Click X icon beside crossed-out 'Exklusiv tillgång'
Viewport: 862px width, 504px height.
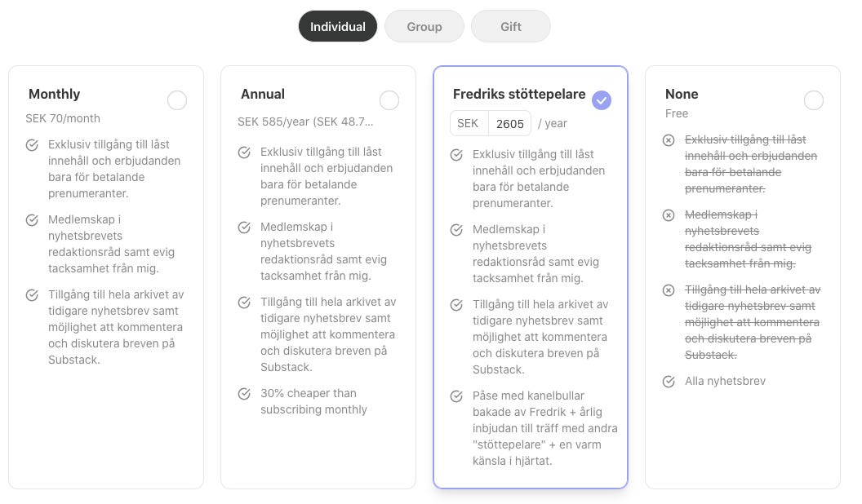click(669, 140)
